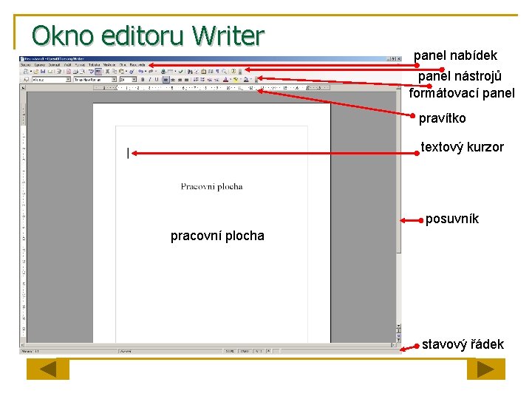Image resolution: width=532 pixels, height=399 pixels.
Task: Go to the previous slide arrow button
Action: click(x=48, y=369)
